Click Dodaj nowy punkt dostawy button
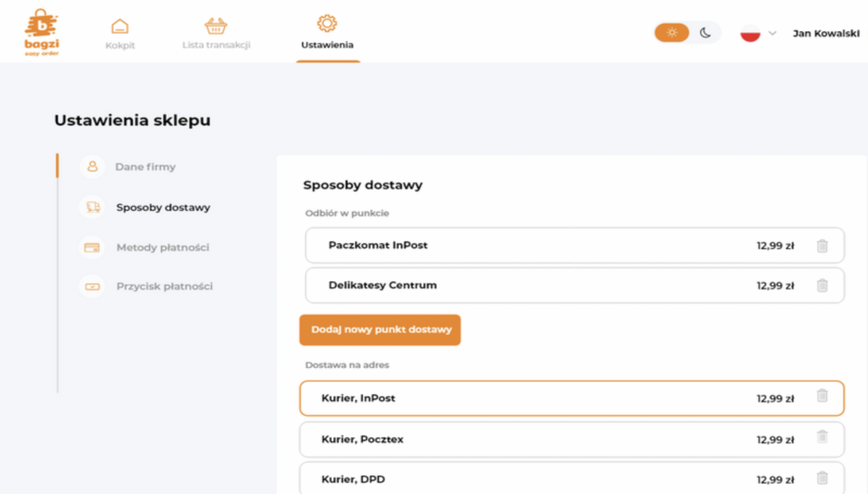Viewport: 868px width, 494px height. tap(380, 330)
